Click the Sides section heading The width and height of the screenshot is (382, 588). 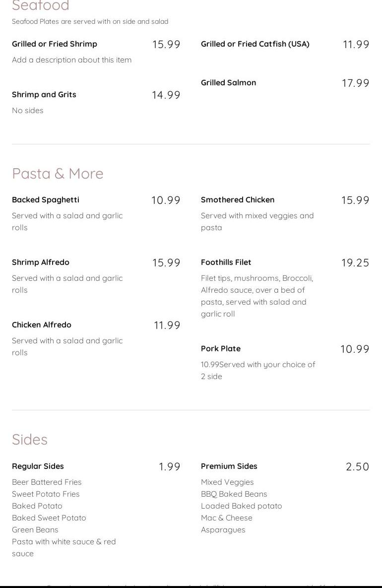point(30,440)
